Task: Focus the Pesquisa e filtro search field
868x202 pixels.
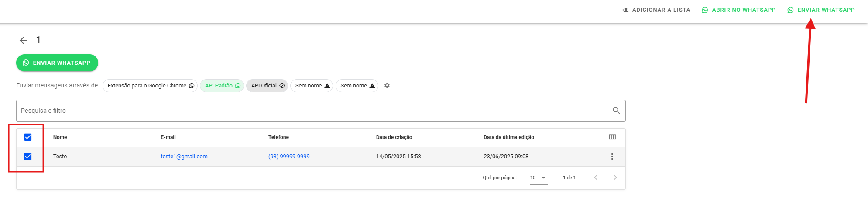Action: point(305,111)
